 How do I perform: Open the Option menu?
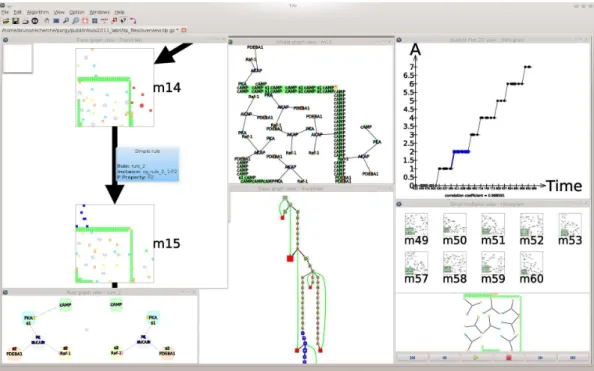pyautogui.click(x=77, y=12)
